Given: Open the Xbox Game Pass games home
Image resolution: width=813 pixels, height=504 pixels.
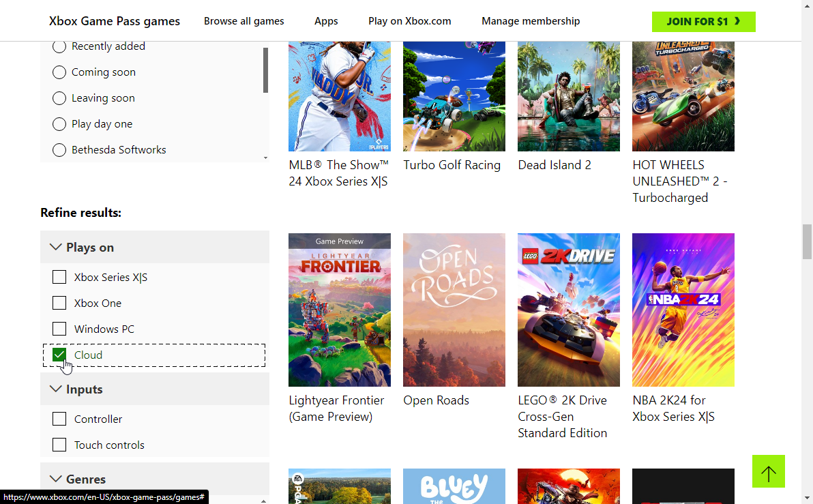Looking at the screenshot, I should pyautogui.click(x=114, y=21).
